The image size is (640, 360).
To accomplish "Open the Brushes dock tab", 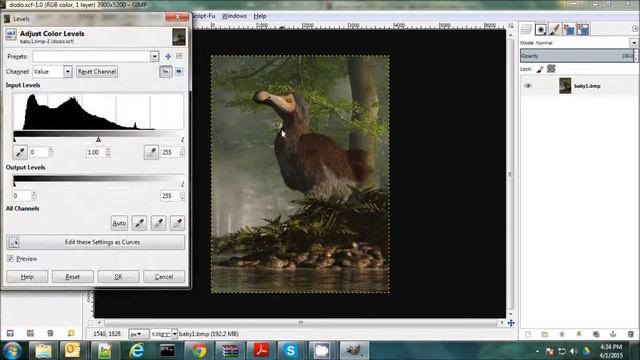I will pos(541,29).
